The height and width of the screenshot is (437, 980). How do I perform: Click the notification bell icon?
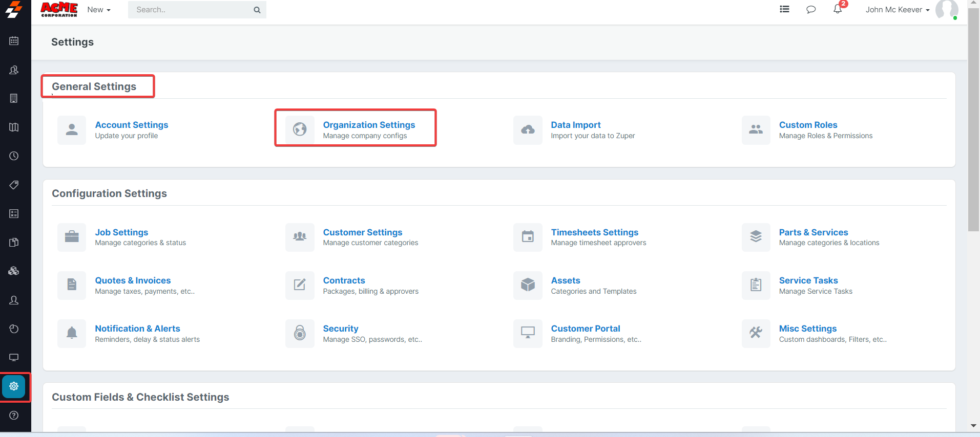click(x=838, y=9)
